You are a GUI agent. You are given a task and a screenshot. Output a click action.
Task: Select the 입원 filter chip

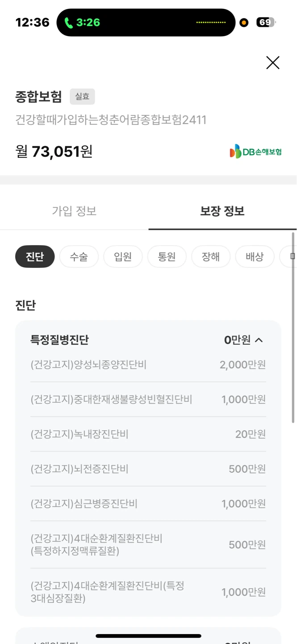pos(123,257)
